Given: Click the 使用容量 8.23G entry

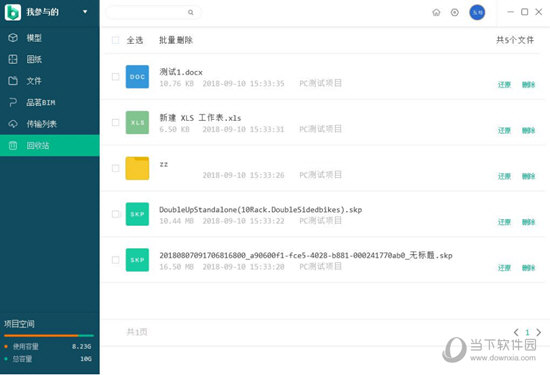Looking at the screenshot, I should click(48, 347).
